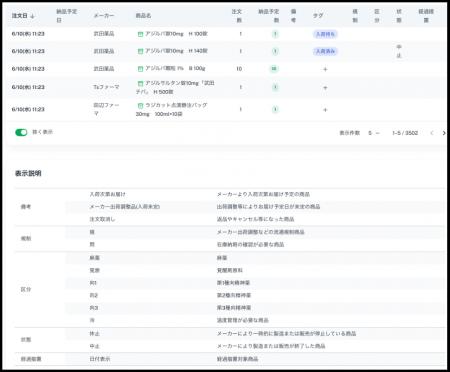Click the green delivery quantity badge in H 100錠 row

coord(275,34)
